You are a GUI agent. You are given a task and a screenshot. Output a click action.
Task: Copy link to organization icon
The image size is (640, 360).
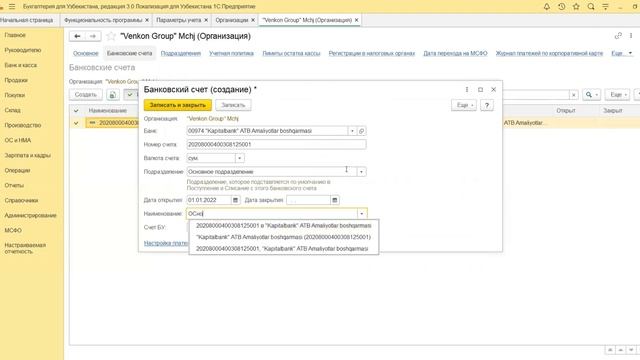tap(618, 36)
